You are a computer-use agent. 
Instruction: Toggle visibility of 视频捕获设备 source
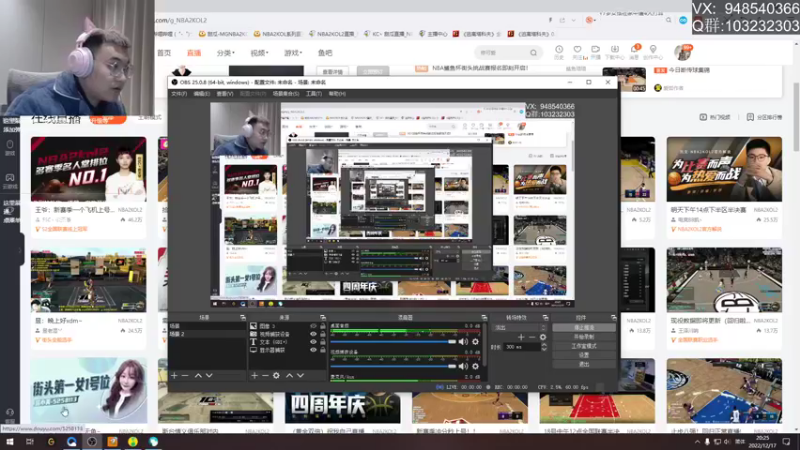coord(313,334)
